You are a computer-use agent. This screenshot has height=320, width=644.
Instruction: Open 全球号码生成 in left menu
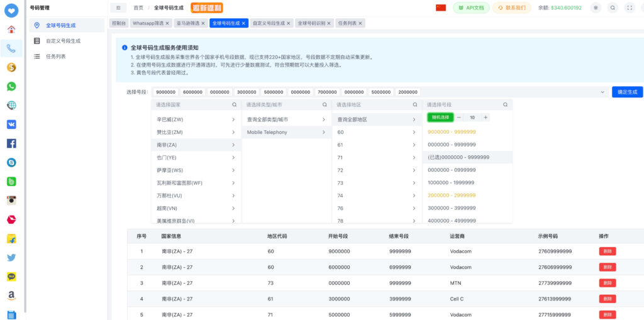67,26
